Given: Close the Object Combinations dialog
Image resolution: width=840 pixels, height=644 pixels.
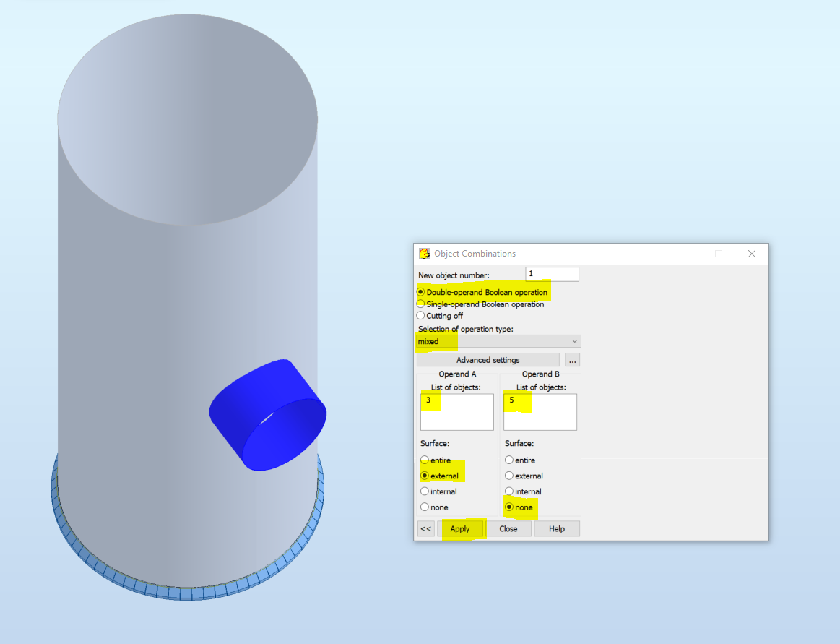Looking at the screenshot, I should click(508, 528).
